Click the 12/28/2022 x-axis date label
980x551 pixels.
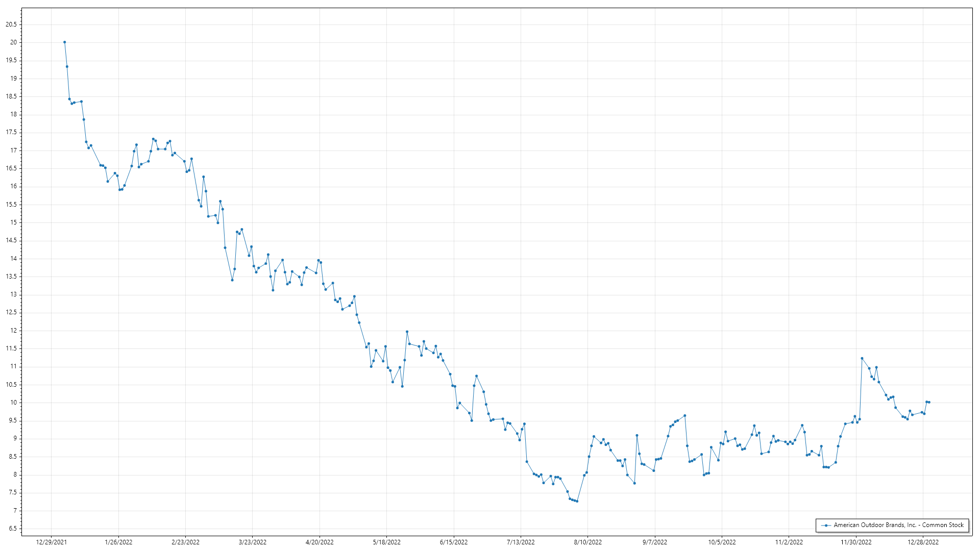coord(923,542)
